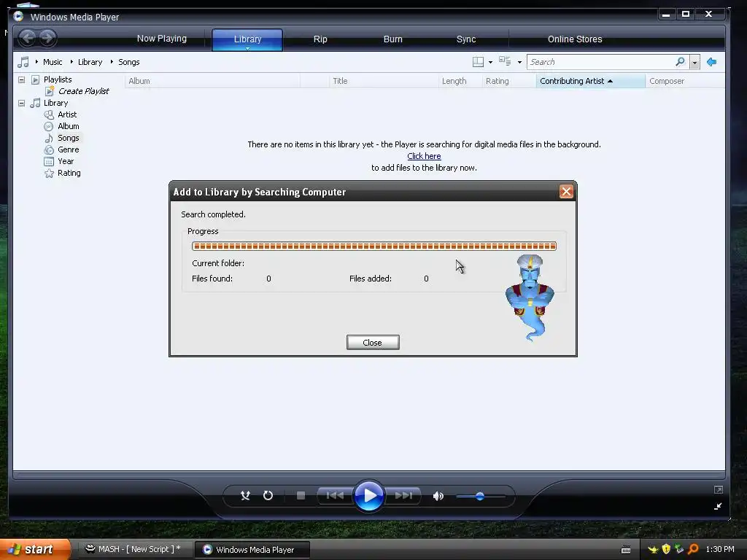
Task: Click the search magnifier icon
Action: [681, 62]
